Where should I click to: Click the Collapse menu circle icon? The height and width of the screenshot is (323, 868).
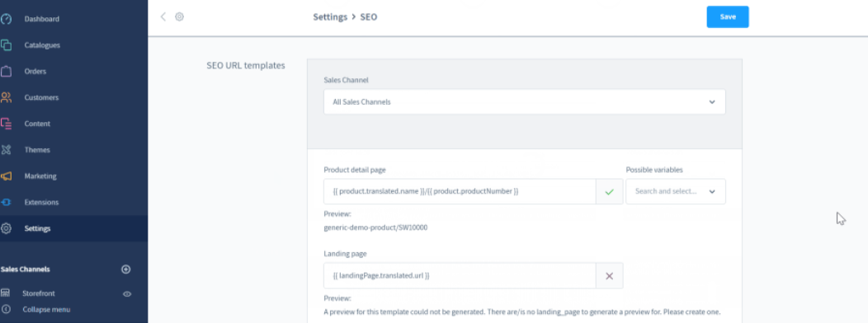click(x=6, y=309)
